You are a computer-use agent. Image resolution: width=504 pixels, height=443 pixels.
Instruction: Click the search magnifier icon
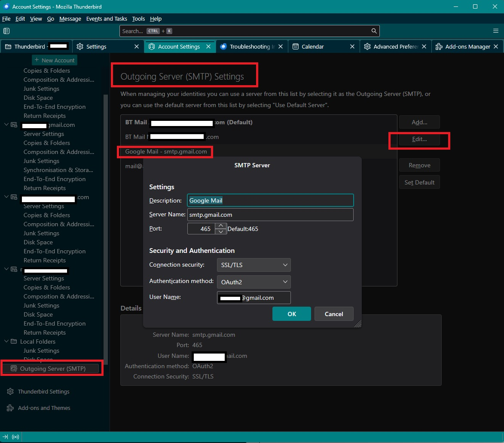374,31
